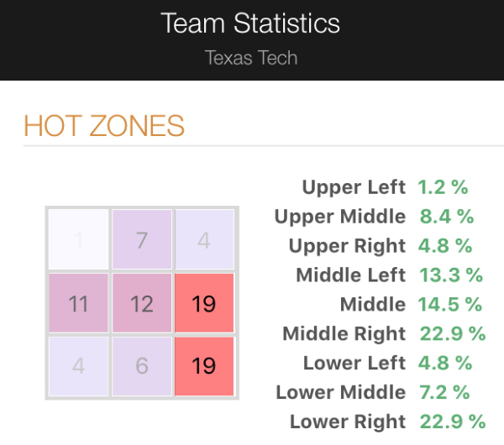Select the Middle Right label
This screenshot has width=504, height=445.
[344, 333]
